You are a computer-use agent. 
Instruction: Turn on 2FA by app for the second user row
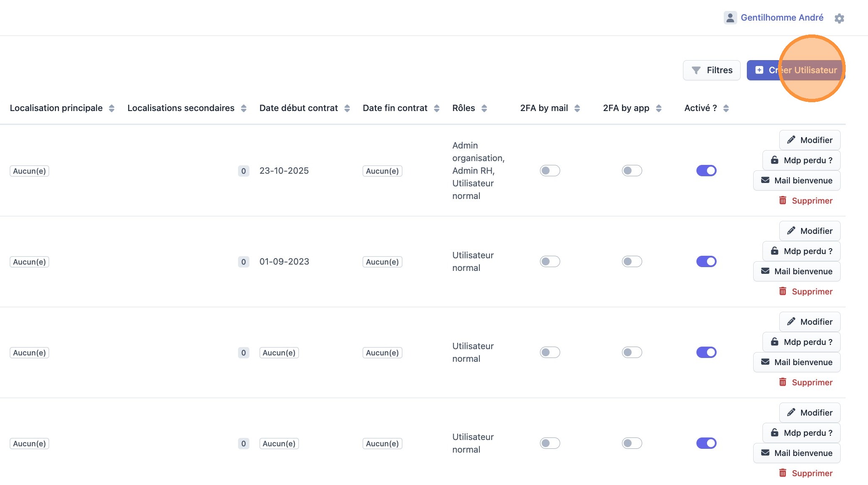(x=632, y=262)
